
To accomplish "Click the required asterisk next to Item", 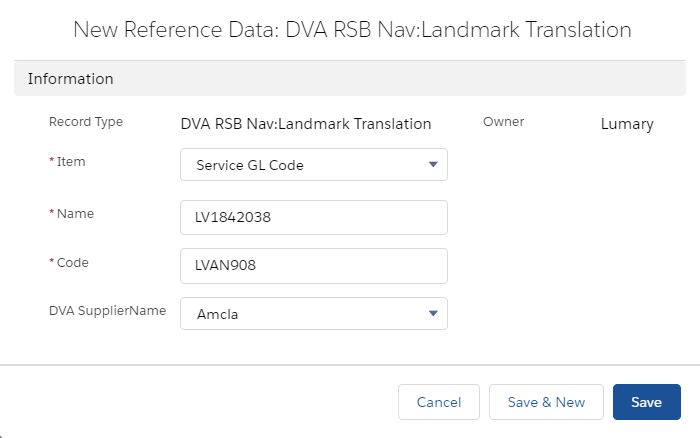I will click(51, 160).
